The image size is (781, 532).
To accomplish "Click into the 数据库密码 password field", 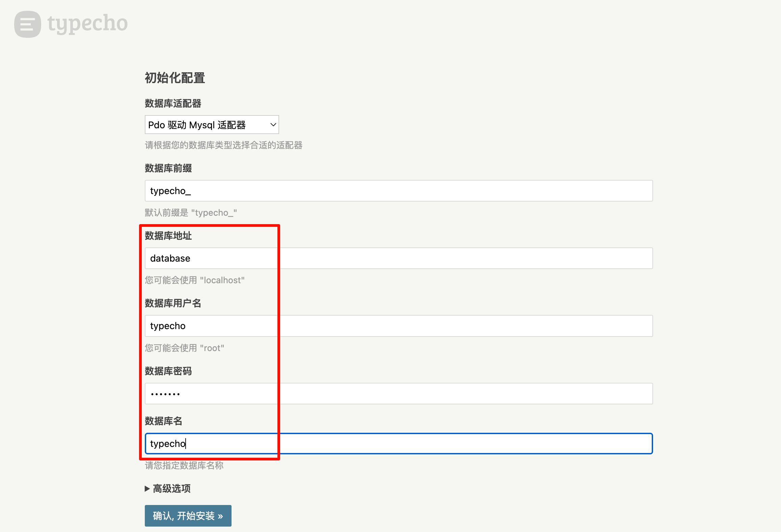I will coord(398,394).
